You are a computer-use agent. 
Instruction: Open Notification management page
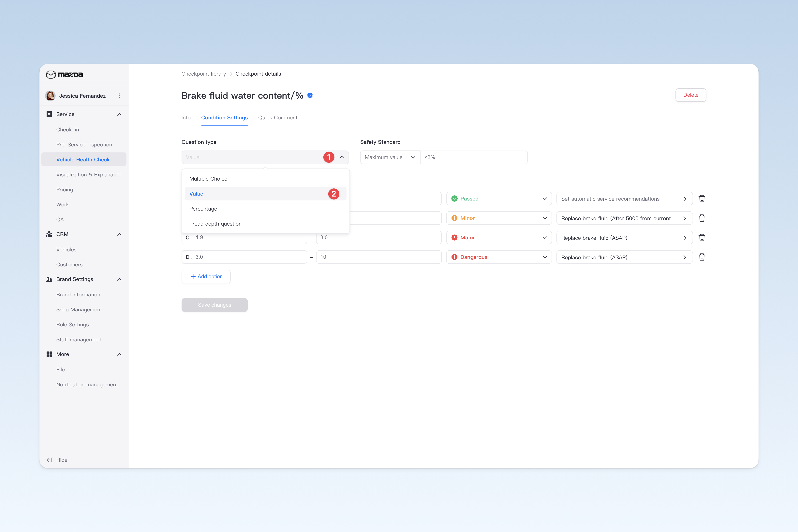coord(87,384)
